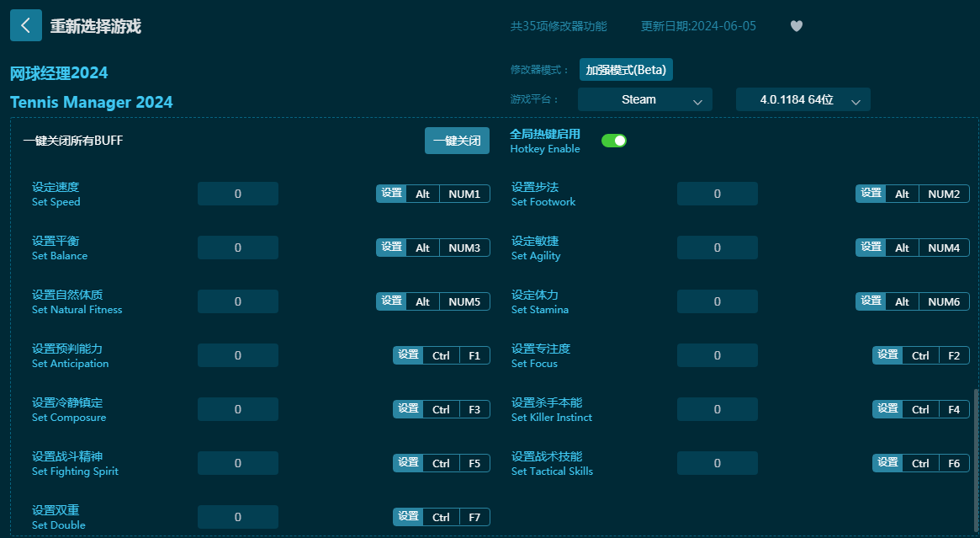The image size is (980, 538).
Task: Click the NUM2 hotkey key box
Action: point(944,194)
